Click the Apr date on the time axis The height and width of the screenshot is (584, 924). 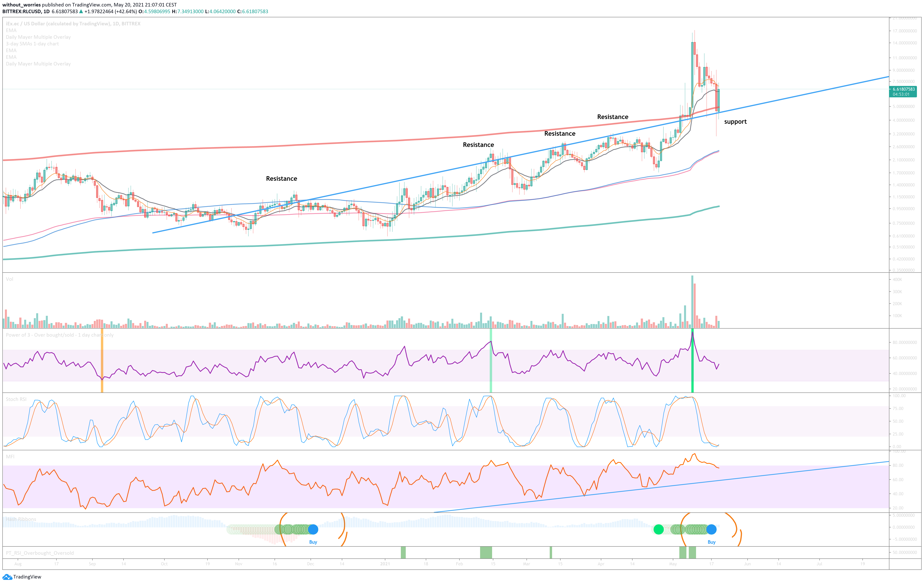tap(601, 564)
